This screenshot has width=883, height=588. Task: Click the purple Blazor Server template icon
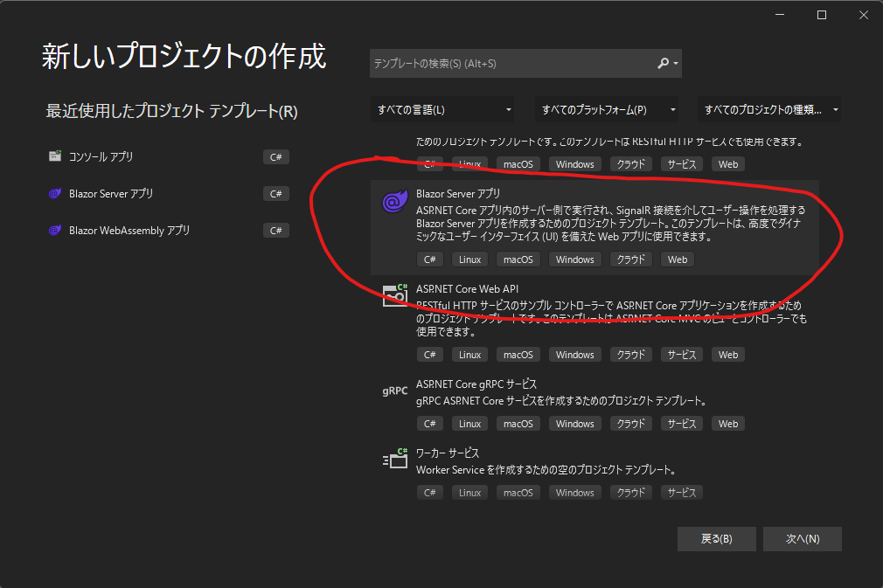point(396,201)
